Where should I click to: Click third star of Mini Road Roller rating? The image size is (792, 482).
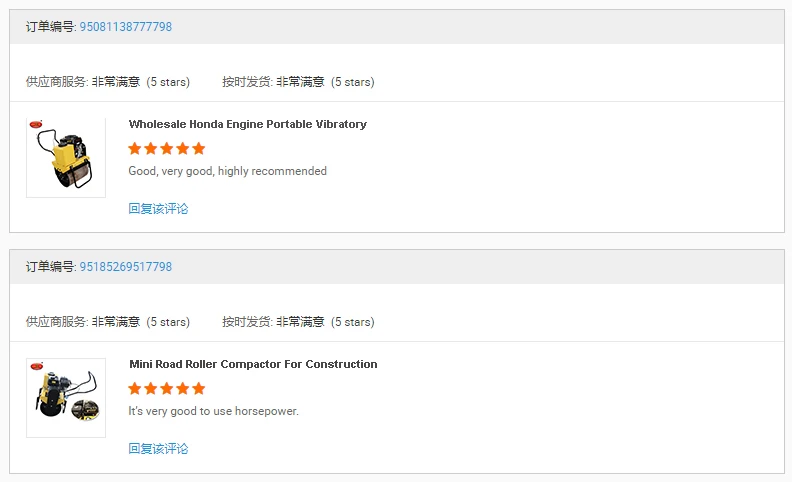(x=167, y=389)
